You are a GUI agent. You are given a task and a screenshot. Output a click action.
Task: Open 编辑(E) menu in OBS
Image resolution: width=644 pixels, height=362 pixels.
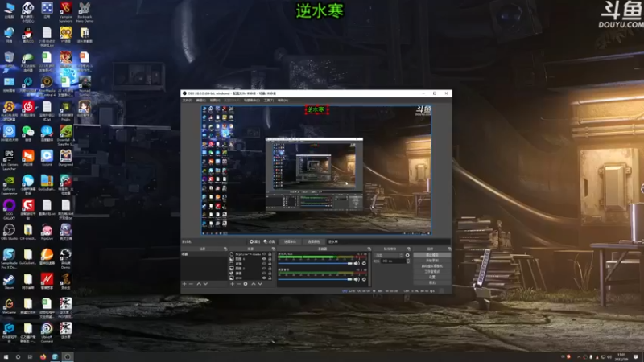point(200,100)
